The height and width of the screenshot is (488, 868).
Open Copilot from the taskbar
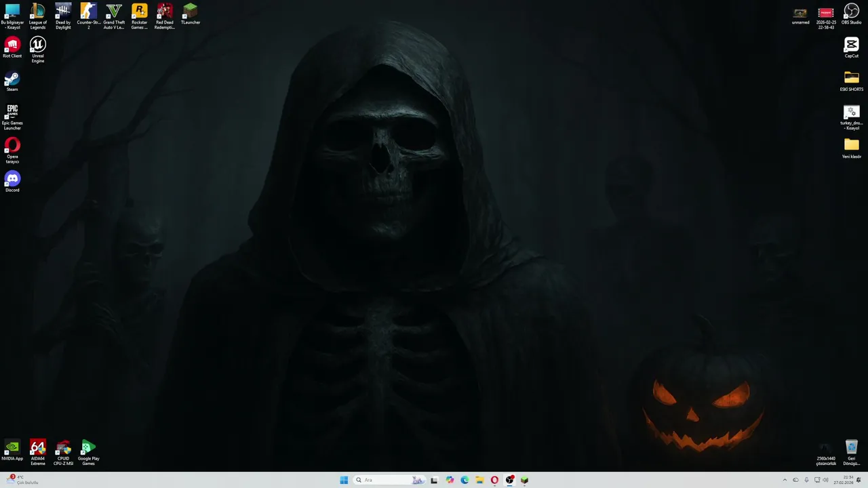450,480
